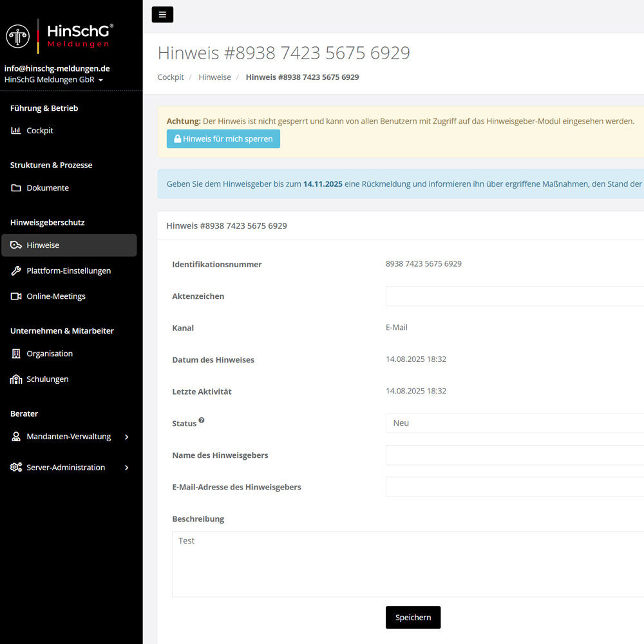
Task: Click the Hinweise key icon
Action: point(16,245)
